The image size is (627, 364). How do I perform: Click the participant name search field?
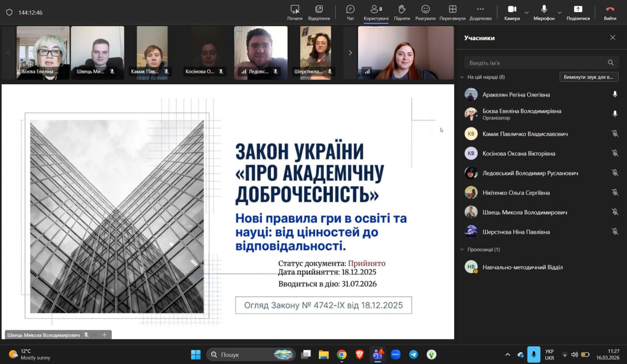tap(535, 63)
